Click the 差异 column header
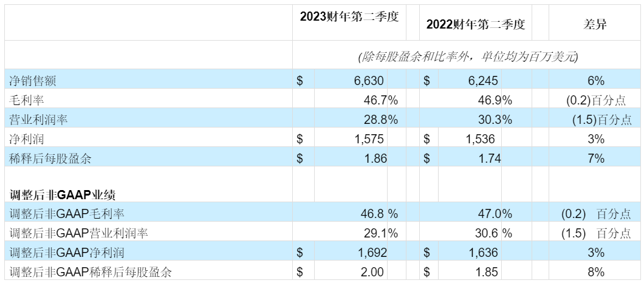This screenshot has width=644, height=283. point(595,24)
